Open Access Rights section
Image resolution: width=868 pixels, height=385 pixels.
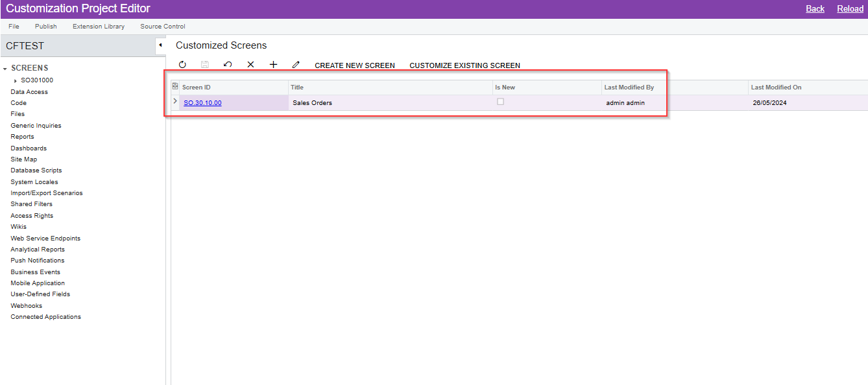[32, 216]
